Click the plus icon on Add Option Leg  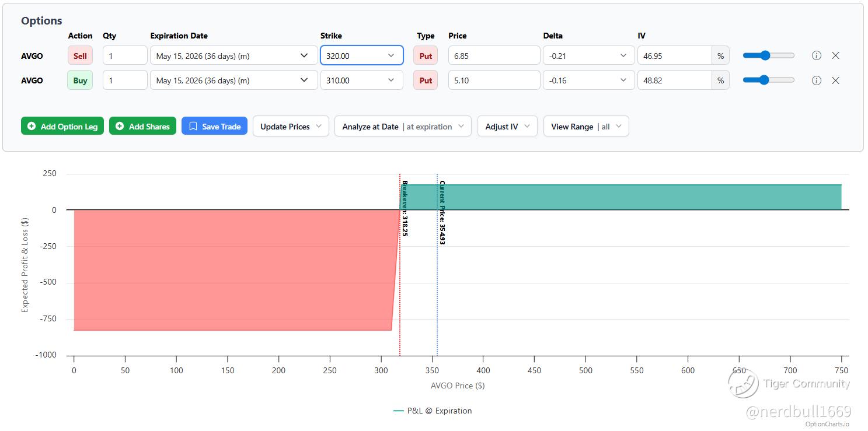click(x=32, y=127)
